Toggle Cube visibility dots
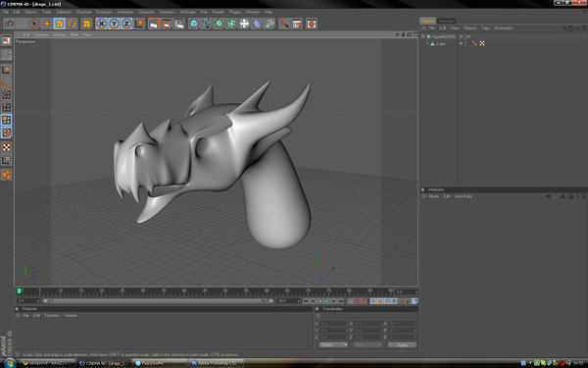This screenshot has height=368, width=588. coord(465,43)
